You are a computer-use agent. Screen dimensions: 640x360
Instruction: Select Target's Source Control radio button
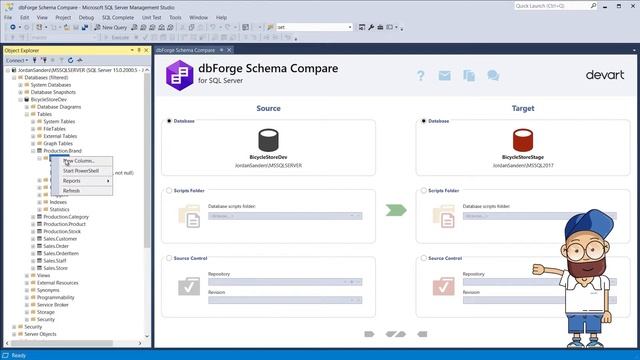point(424,258)
